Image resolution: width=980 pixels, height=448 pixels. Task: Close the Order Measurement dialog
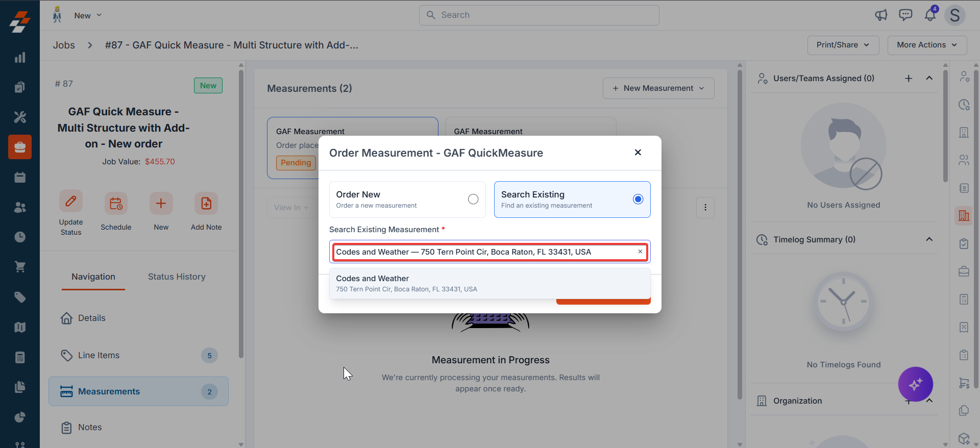638,153
